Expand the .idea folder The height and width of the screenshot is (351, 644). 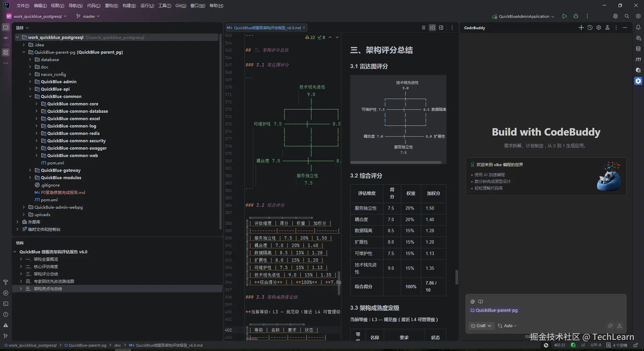23,45
